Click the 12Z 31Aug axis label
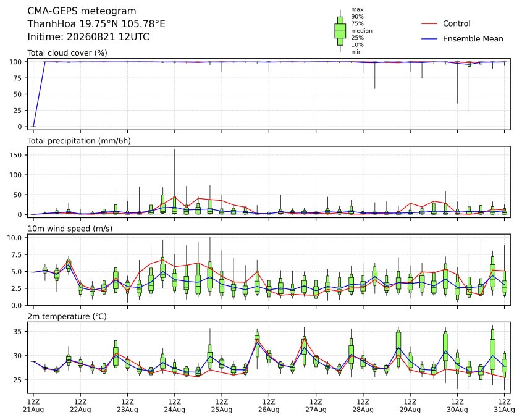The width and height of the screenshot is (522, 420). tap(504, 406)
